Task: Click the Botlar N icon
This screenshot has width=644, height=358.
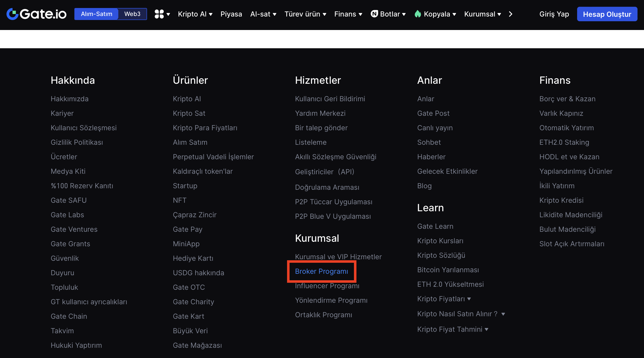Action: 374,14
